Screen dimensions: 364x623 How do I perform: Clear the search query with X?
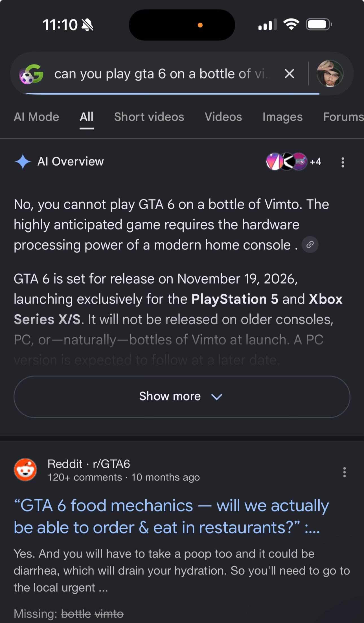click(x=290, y=74)
